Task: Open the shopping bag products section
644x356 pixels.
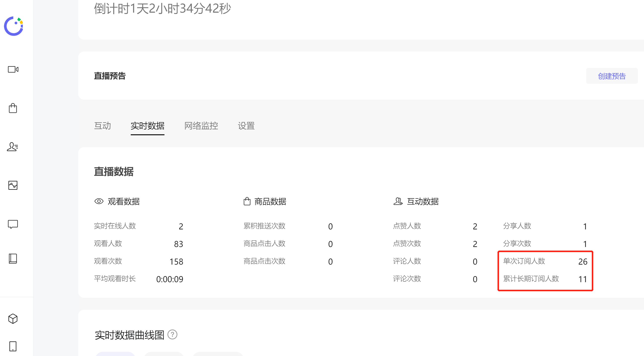Action: 13,108
